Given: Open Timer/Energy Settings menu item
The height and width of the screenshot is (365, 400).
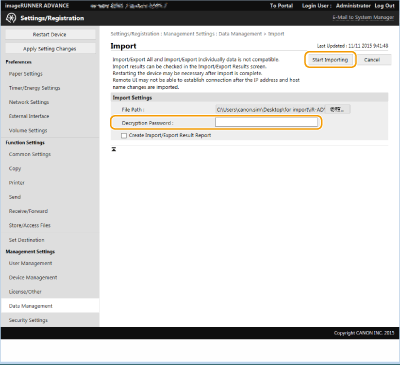Looking at the screenshot, I should pyautogui.click(x=34, y=88).
